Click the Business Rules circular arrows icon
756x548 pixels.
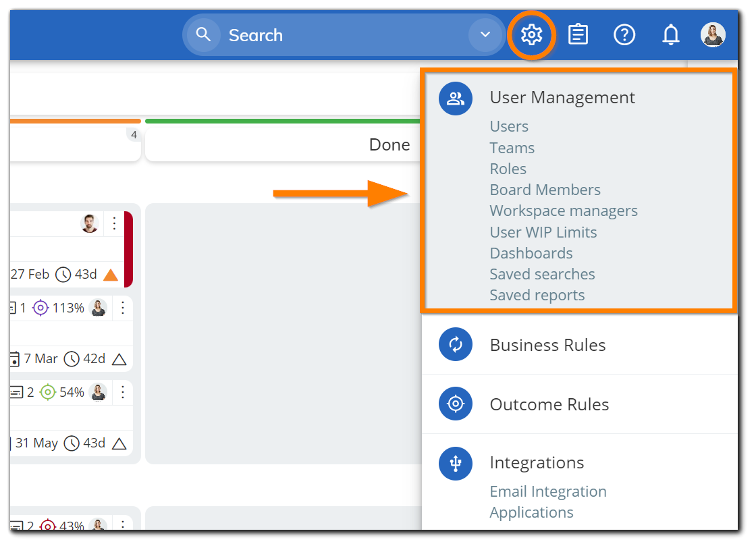click(x=456, y=345)
